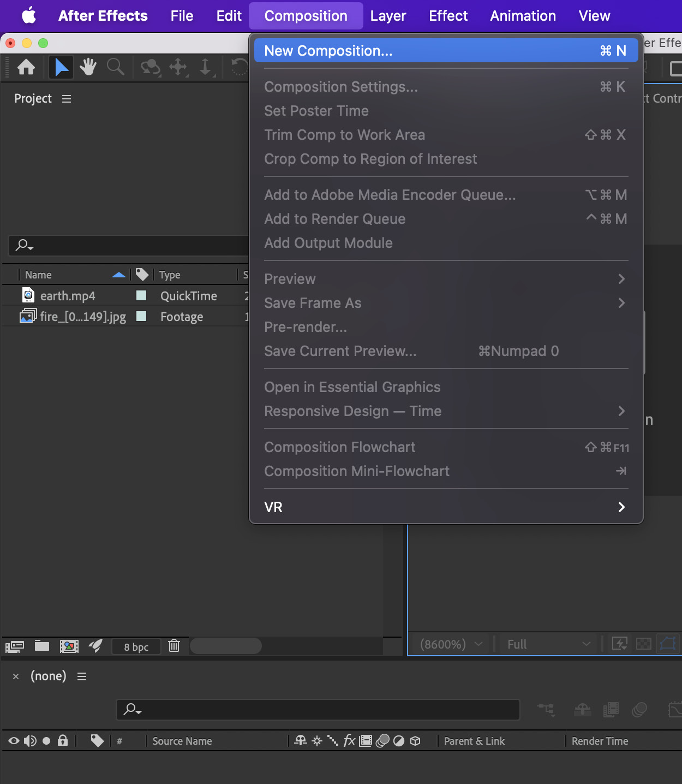This screenshot has width=682, height=784.
Task: Click the label color swatch for fire_[0...149].jpg
Action: coord(141,316)
